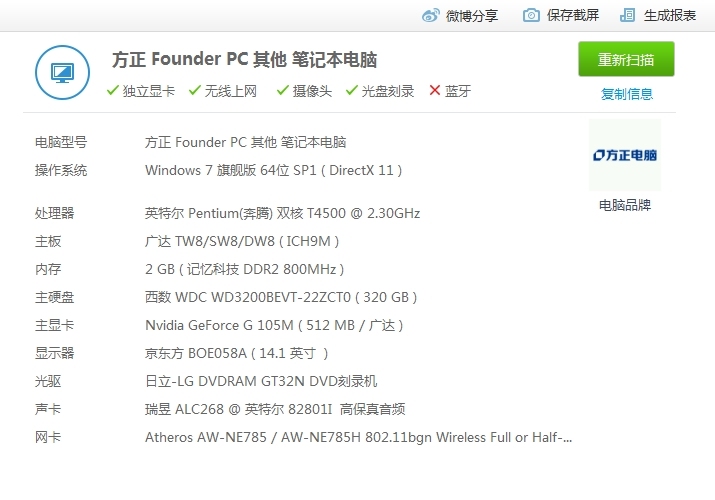The image size is (715, 500).
Task: Click 微博分享 text in top bar
Action: pos(472,16)
